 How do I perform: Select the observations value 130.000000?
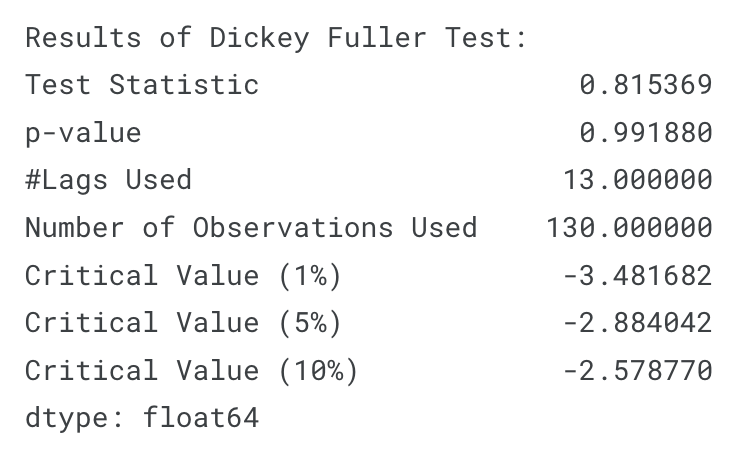(x=629, y=228)
